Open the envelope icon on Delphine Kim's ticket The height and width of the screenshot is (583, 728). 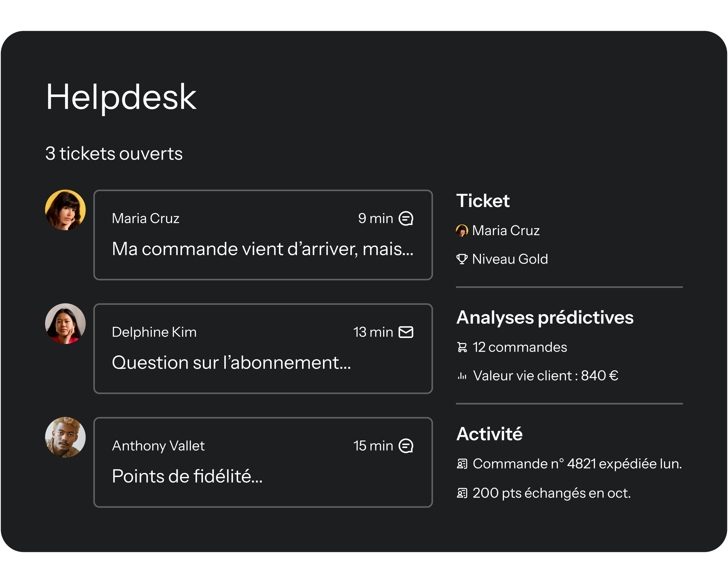point(406,332)
